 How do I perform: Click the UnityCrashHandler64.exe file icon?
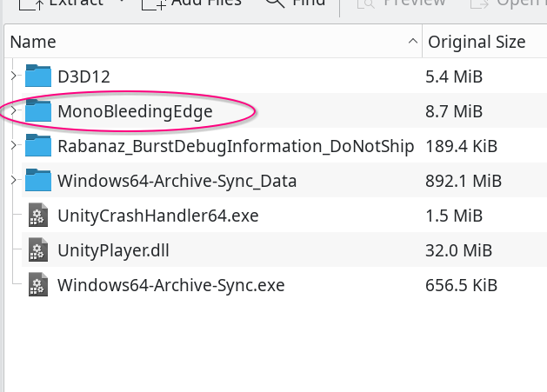pos(38,215)
